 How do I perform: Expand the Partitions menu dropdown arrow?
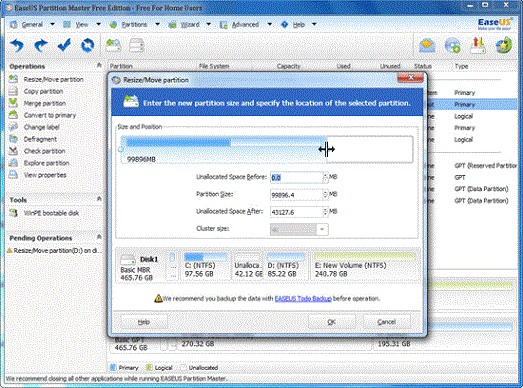(157, 24)
